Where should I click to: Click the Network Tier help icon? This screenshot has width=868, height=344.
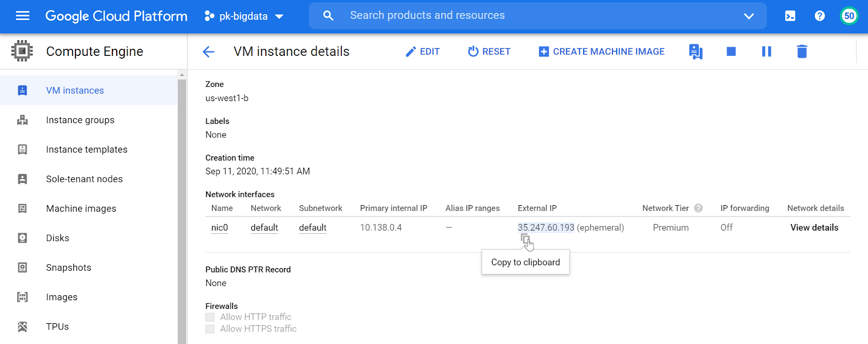coord(698,208)
